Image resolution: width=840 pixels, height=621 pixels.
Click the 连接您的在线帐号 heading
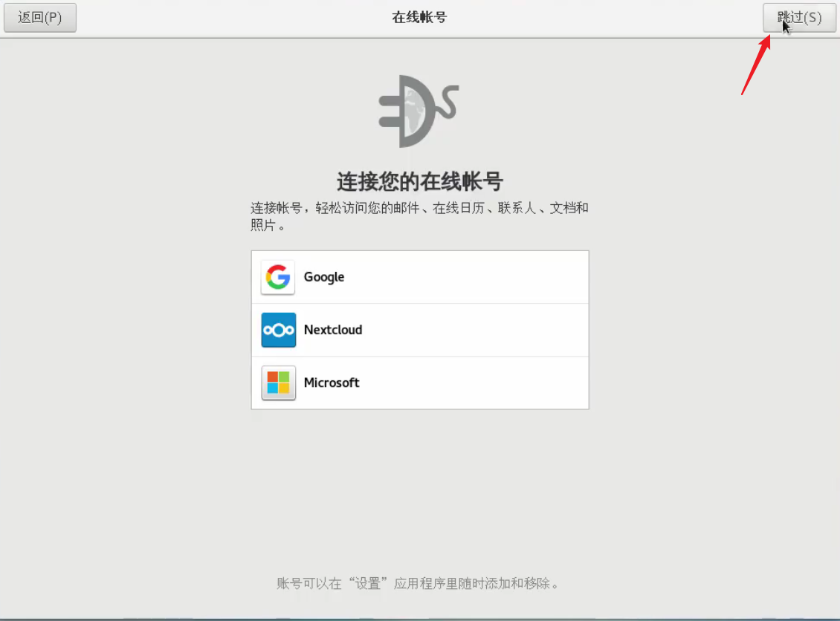pos(419,181)
